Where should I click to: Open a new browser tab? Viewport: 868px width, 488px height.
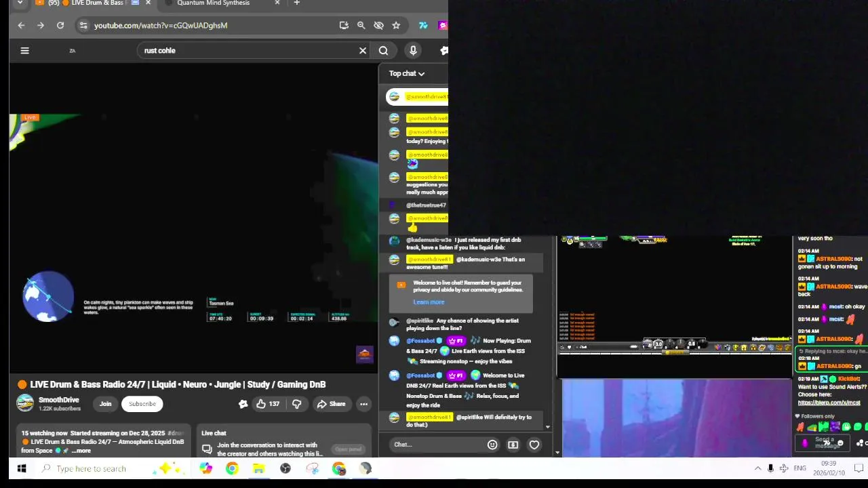point(296,3)
